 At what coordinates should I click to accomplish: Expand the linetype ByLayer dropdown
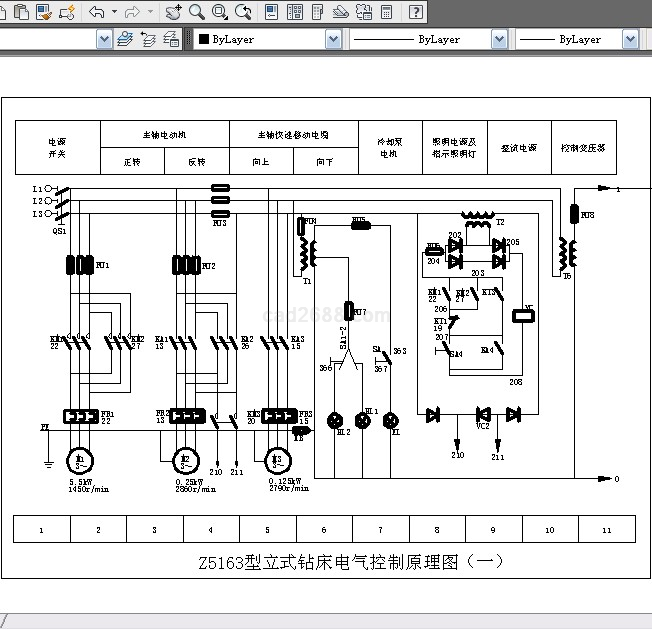(x=499, y=39)
